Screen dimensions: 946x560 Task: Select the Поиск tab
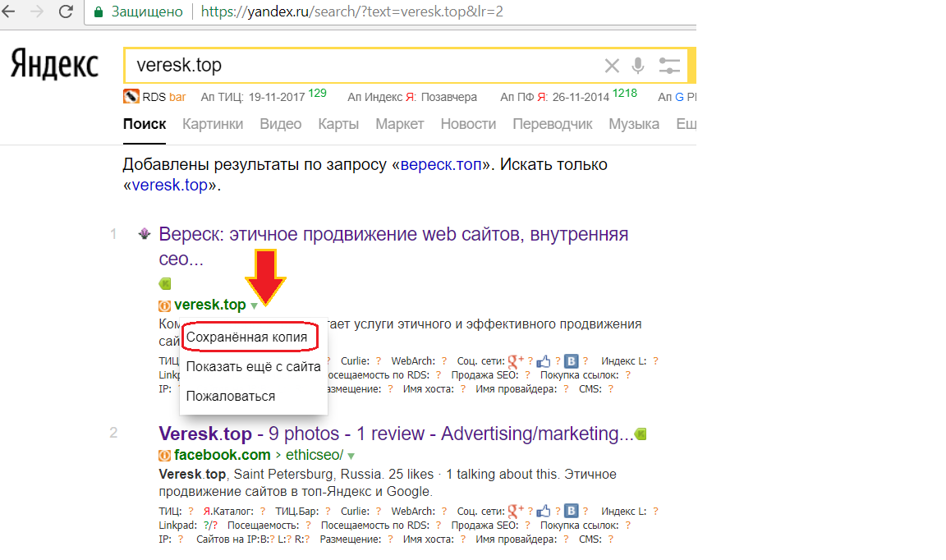click(x=145, y=124)
